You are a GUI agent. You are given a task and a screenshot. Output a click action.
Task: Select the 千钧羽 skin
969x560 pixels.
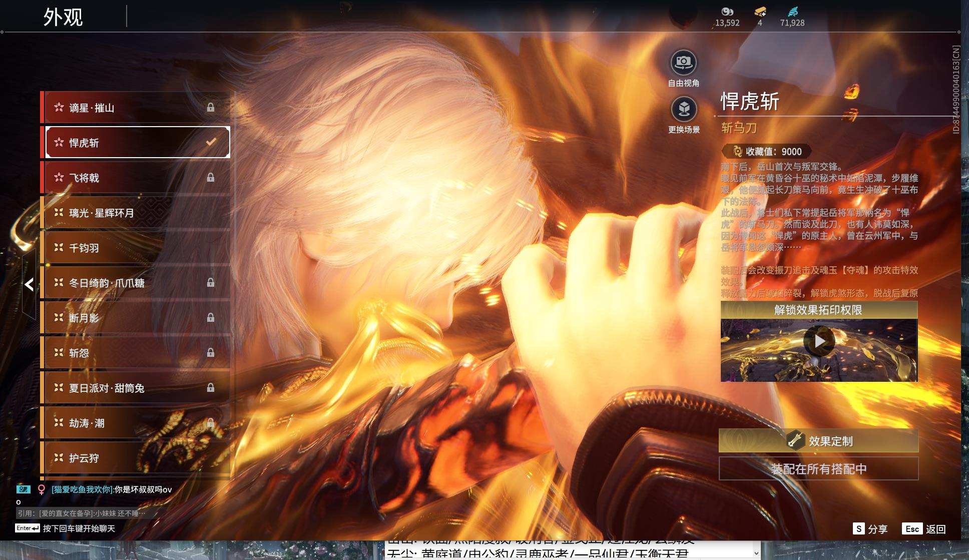click(x=135, y=248)
